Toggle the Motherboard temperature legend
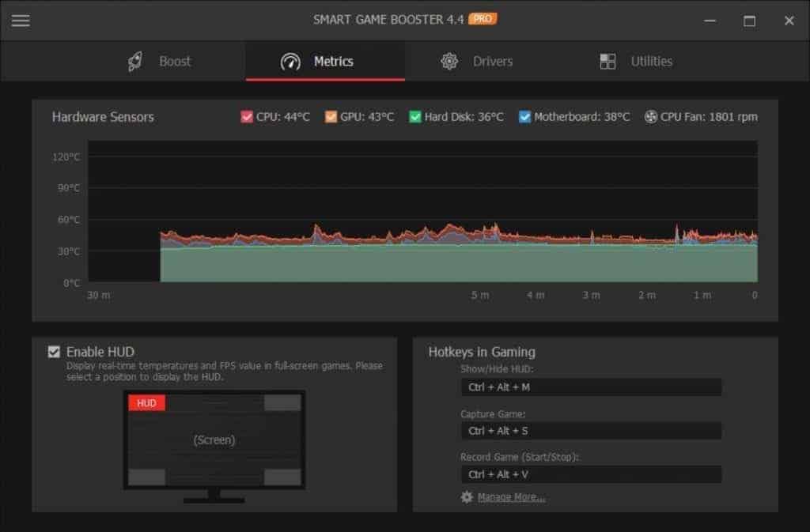The height and width of the screenshot is (532, 810). [x=525, y=115]
